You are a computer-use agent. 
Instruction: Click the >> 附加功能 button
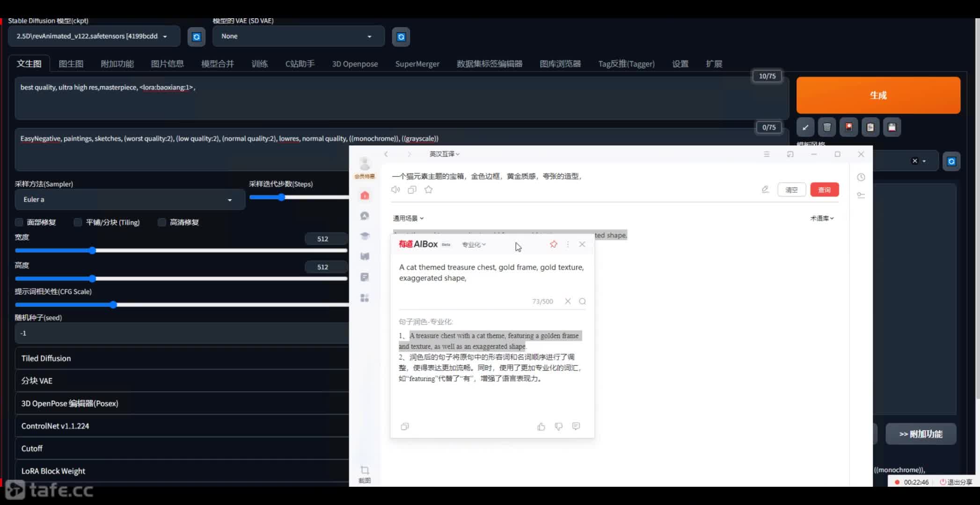click(921, 434)
